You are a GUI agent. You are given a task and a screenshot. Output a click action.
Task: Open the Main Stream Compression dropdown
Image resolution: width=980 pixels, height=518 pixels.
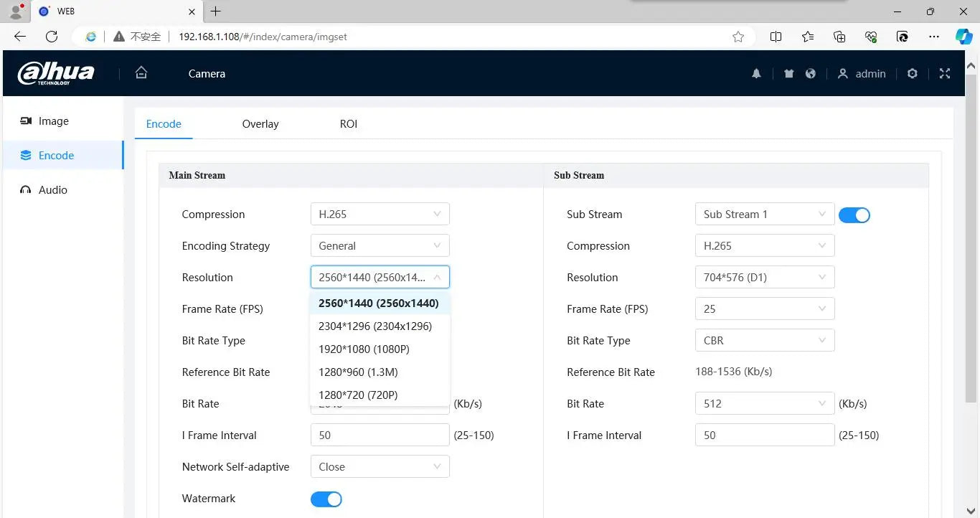[380, 214]
